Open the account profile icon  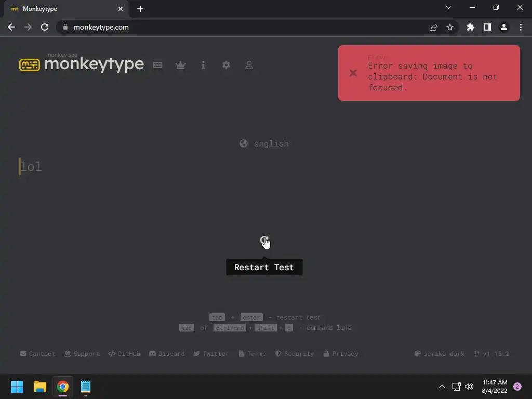pos(249,65)
